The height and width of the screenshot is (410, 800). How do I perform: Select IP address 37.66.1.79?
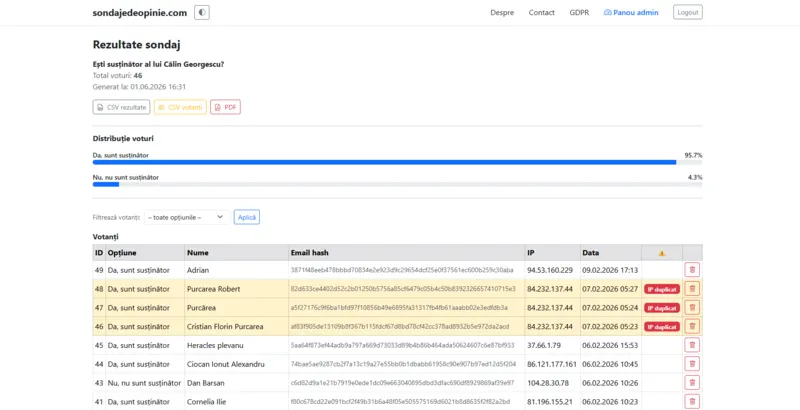pyautogui.click(x=544, y=345)
